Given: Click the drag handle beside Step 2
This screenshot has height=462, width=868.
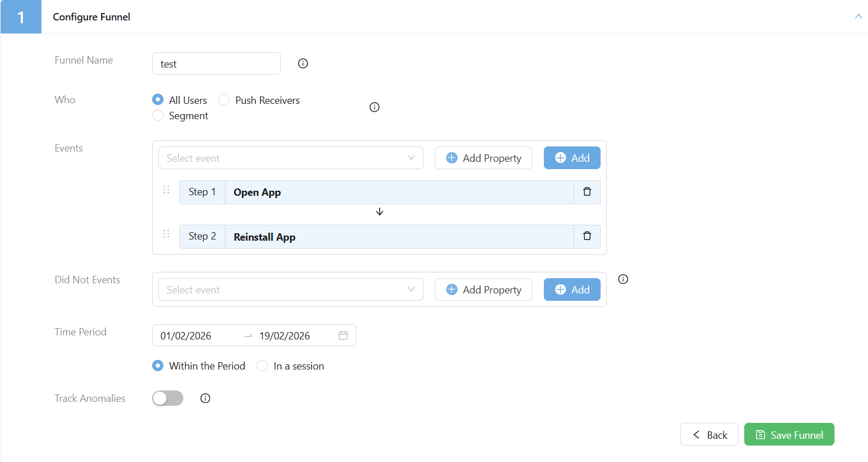Looking at the screenshot, I should tap(166, 234).
